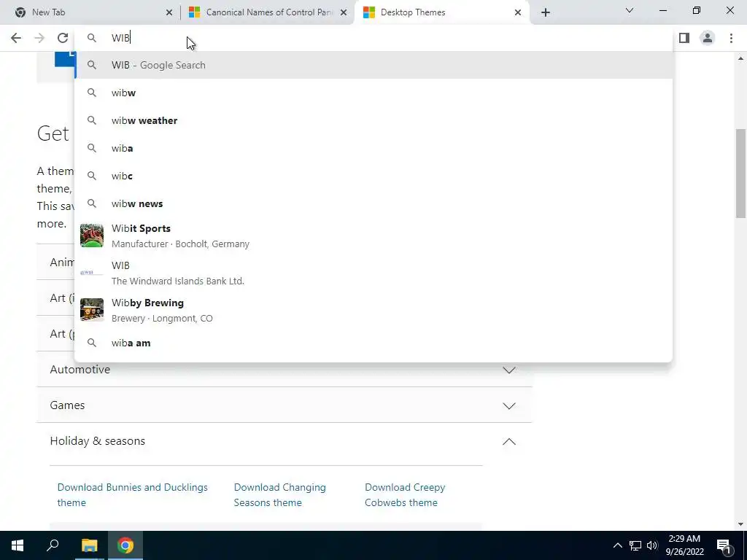
Task: Close the Canonical Names of Control Panel tab
Action: (x=344, y=12)
